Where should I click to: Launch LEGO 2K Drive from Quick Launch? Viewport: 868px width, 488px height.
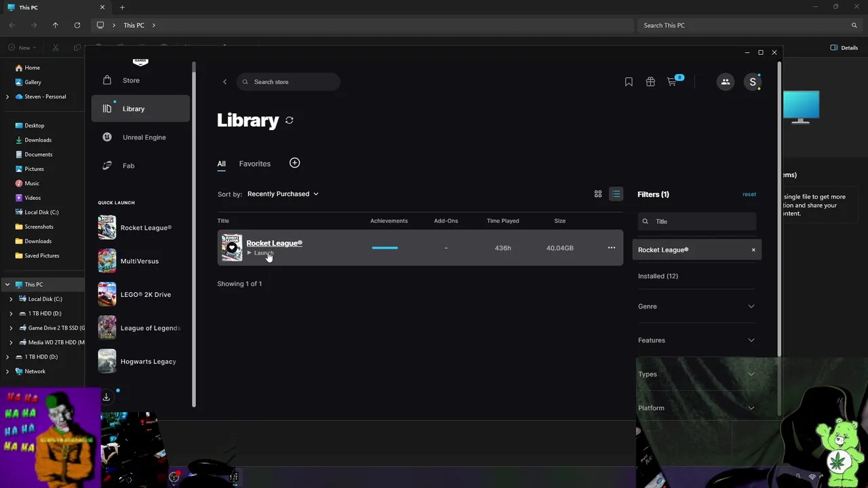[140, 294]
